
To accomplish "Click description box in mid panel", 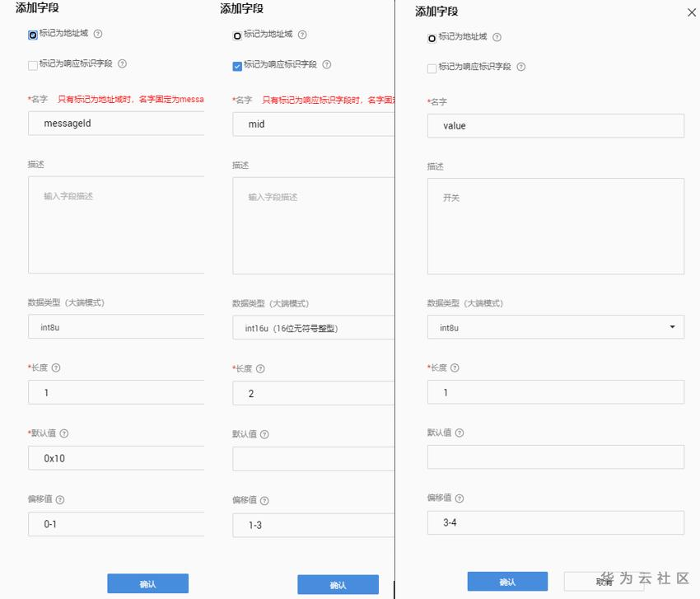I will (314, 226).
